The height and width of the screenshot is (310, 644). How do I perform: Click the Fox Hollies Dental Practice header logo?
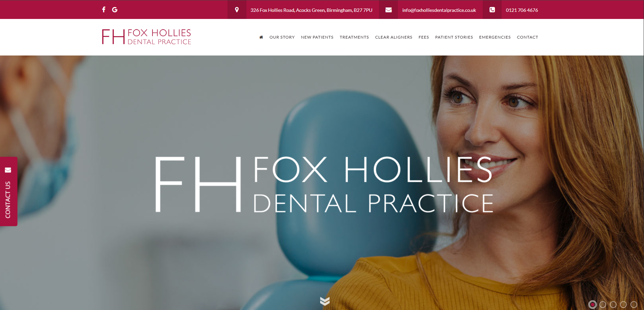click(146, 37)
